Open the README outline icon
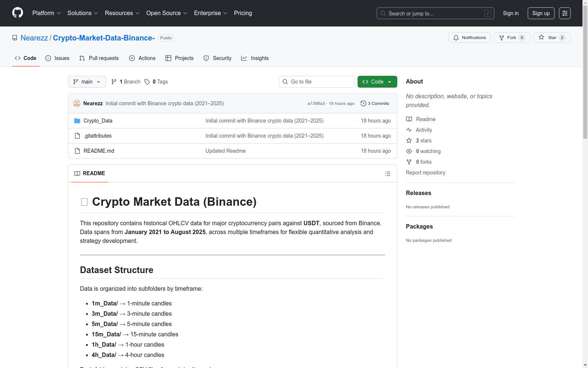588x368 pixels. (387, 174)
